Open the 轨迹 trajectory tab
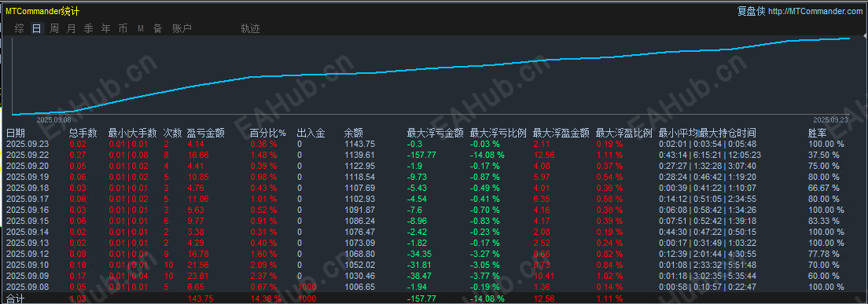The image size is (868, 304). coord(250,29)
